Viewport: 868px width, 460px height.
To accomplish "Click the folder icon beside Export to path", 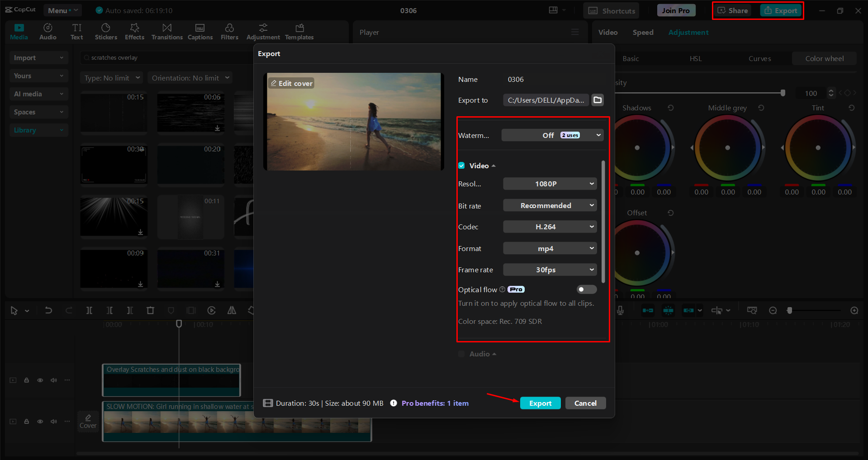I will tap(598, 100).
